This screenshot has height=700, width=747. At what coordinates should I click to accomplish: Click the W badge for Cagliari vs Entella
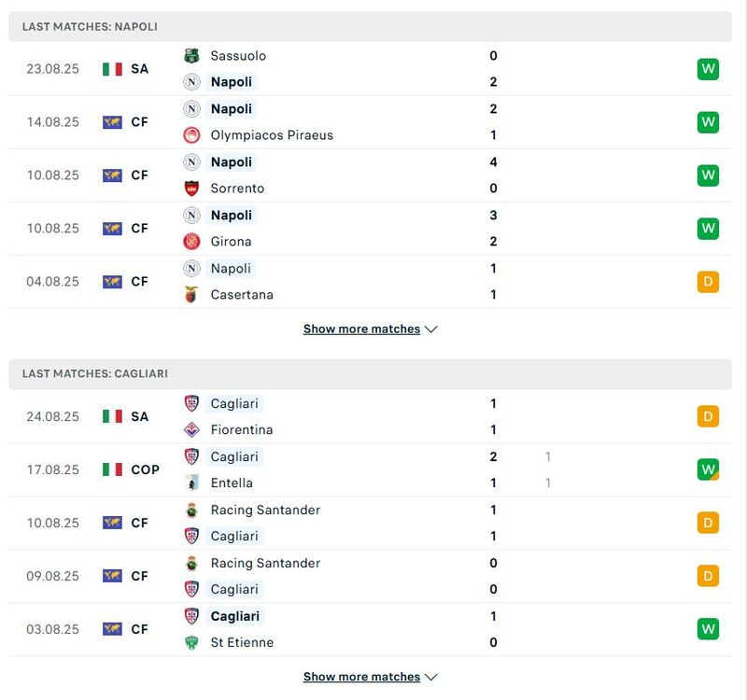click(708, 469)
